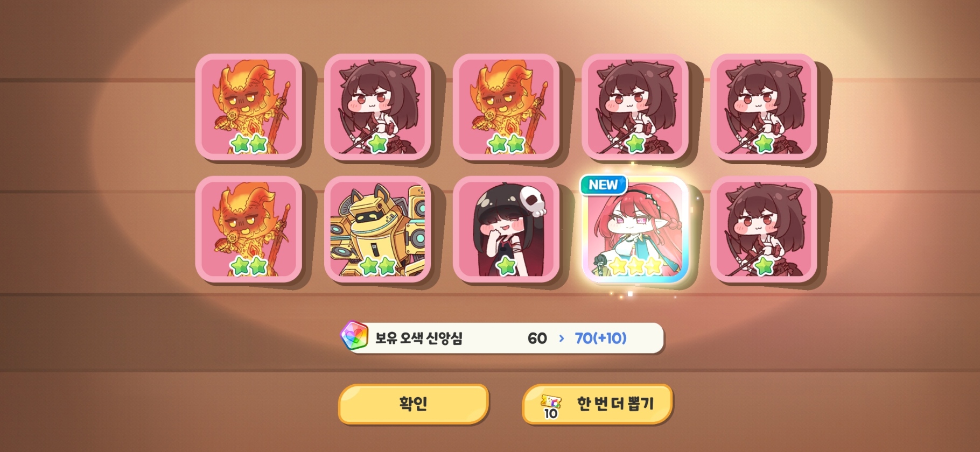Select the last bottom-row cat-eared archer card
This screenshot has height=452, width=980.
point(764,229)
